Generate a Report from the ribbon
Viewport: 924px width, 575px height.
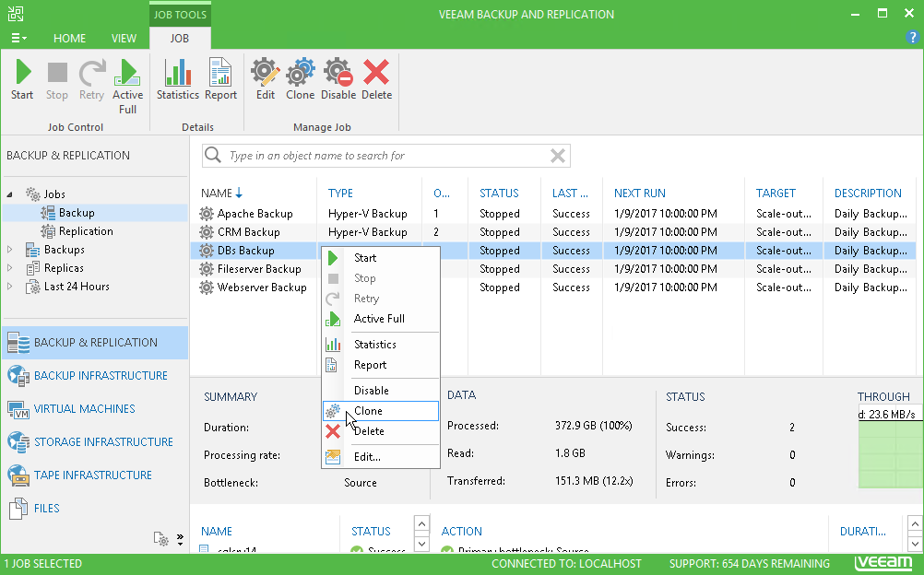point(220,80)
